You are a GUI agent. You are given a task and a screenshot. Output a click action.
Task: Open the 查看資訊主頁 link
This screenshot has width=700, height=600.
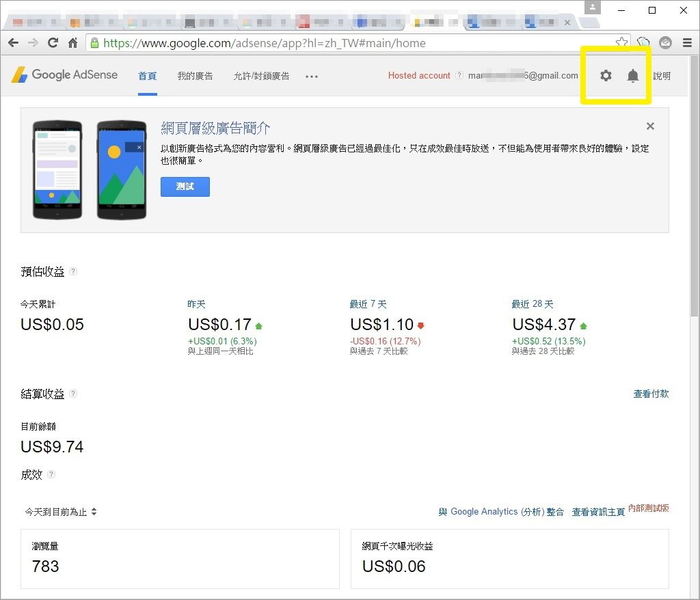click(x=598, y=512)
